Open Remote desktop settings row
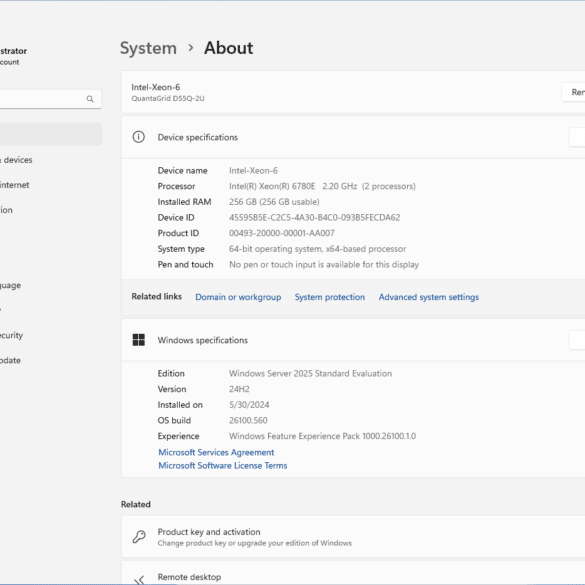The height and width of the screenshot is (585, 585). (x=353, y=573)
